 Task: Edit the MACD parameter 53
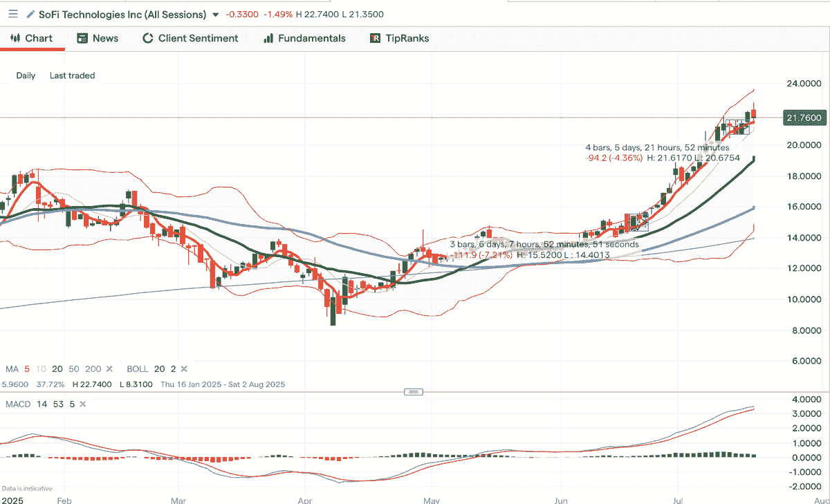click(x=57, y=403)
